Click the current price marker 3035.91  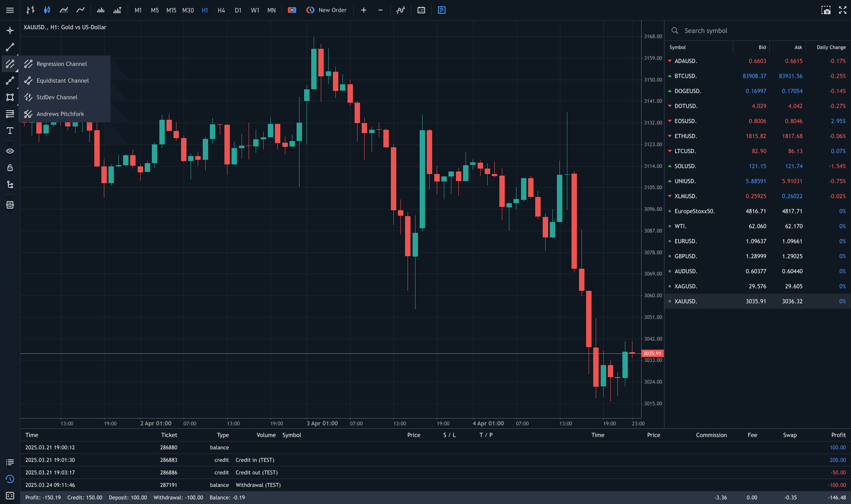652,353
